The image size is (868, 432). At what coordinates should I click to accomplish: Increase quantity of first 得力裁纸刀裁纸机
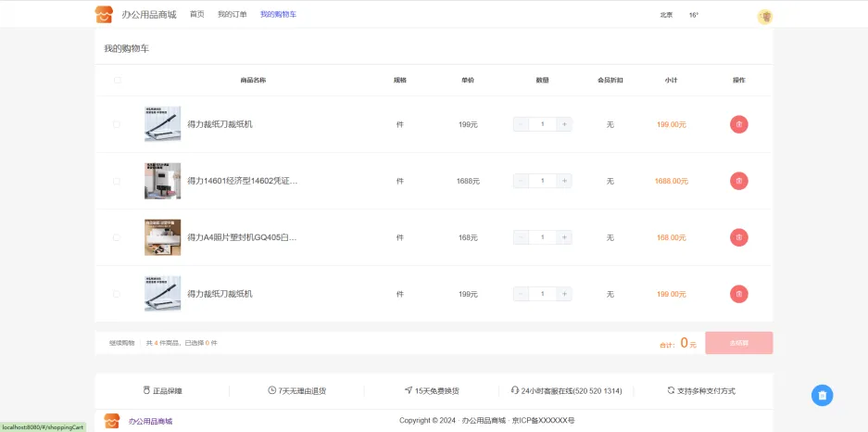[x=564, y=124]
